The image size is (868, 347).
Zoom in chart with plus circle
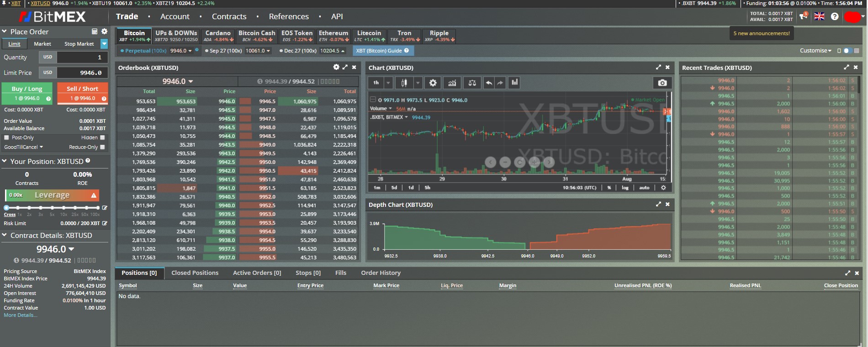click(x=534, y=162)
